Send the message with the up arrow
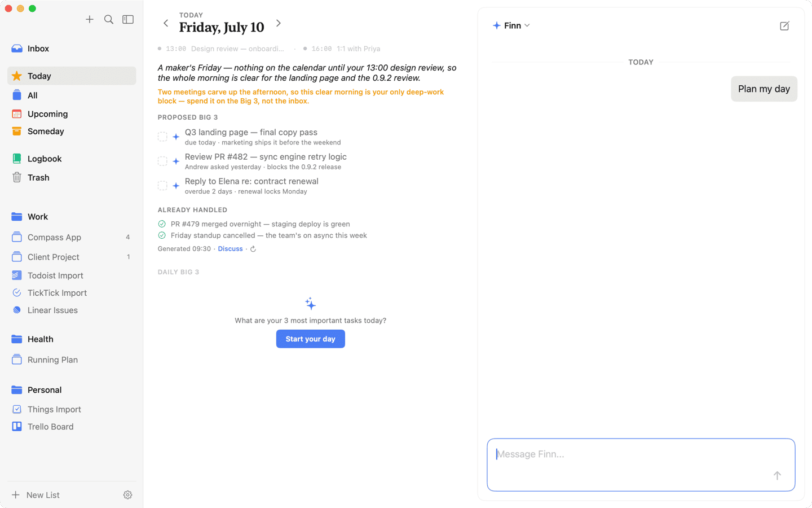Image resolution: width=812 pixels, height=508 pixels. click(x=777, y=476)
